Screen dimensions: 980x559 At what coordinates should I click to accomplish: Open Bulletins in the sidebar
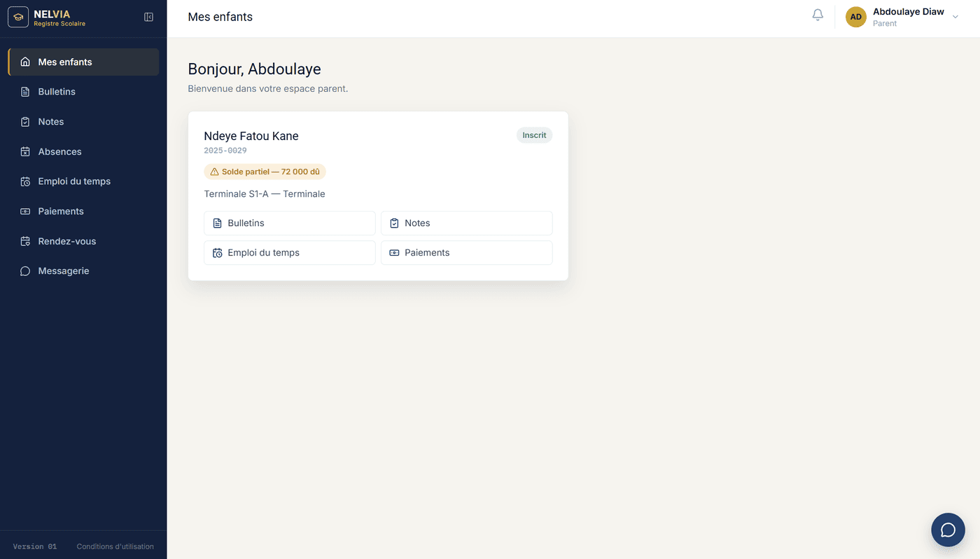(x=83, y=92)
